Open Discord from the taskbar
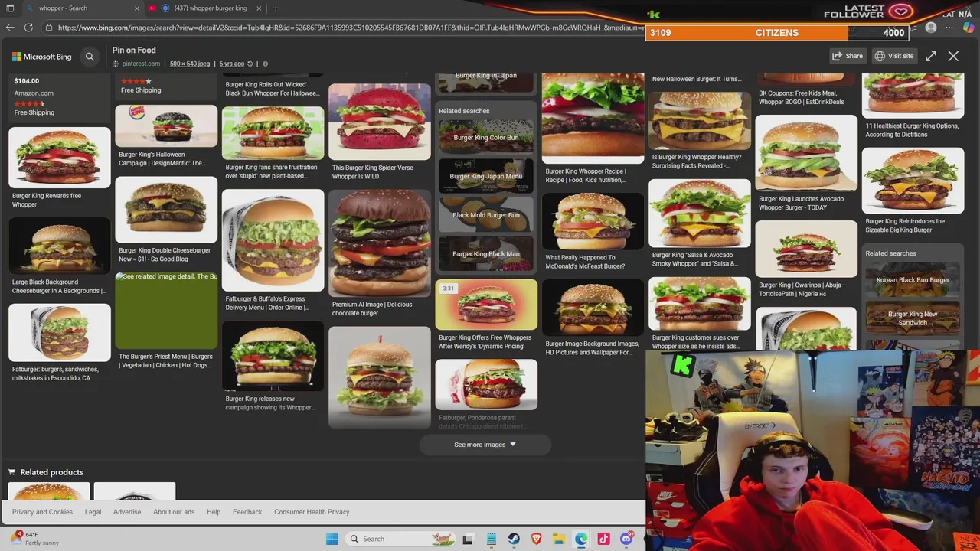 point(626,539)
